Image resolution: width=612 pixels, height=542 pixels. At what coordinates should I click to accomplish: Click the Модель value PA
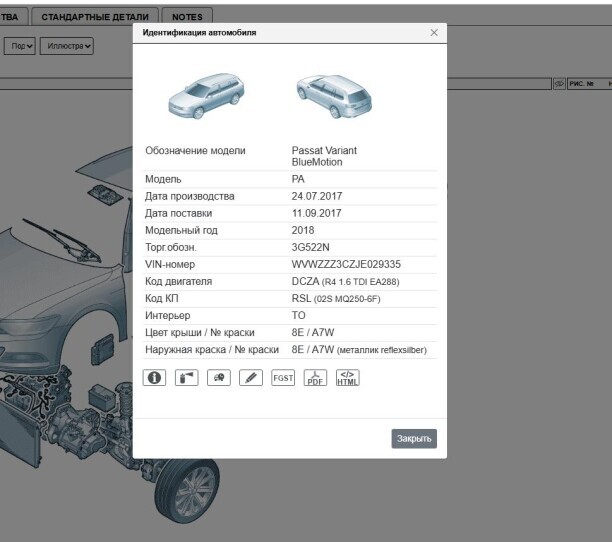tap(298, 179)
